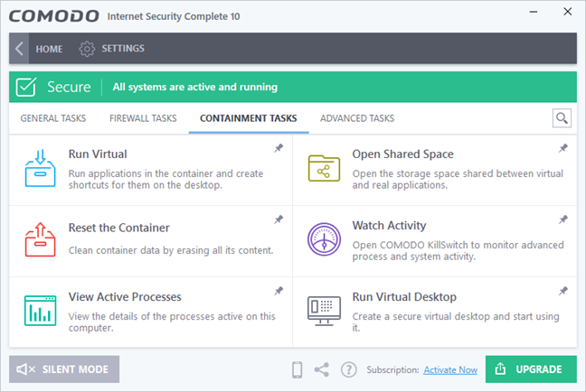Click the share icon in footer
The image size is (586, 392).
point(321,369)
